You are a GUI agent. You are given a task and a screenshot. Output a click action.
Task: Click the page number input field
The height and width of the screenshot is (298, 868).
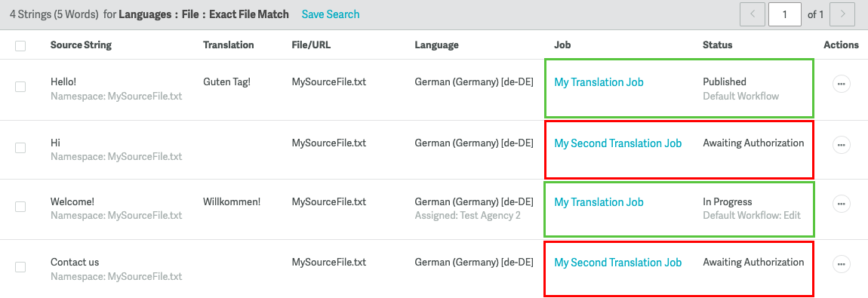pyautogui.click(x=785, y=14)
